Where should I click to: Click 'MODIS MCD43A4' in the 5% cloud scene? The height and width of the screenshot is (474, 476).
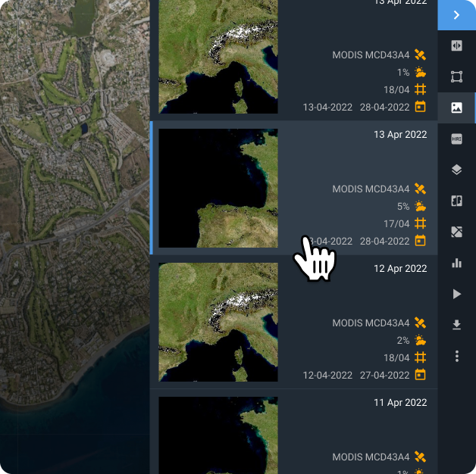point(371,189)
